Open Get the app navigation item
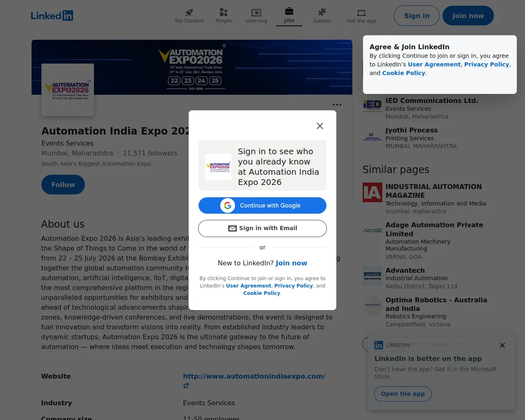Viewport: 525px width, 420px height. (x=361, y=16)
